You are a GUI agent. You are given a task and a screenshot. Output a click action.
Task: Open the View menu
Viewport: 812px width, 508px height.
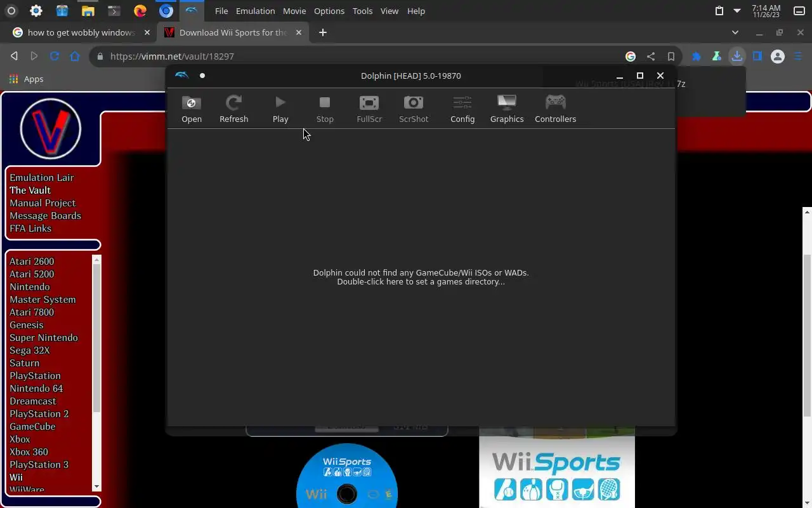tap(390, 11)
